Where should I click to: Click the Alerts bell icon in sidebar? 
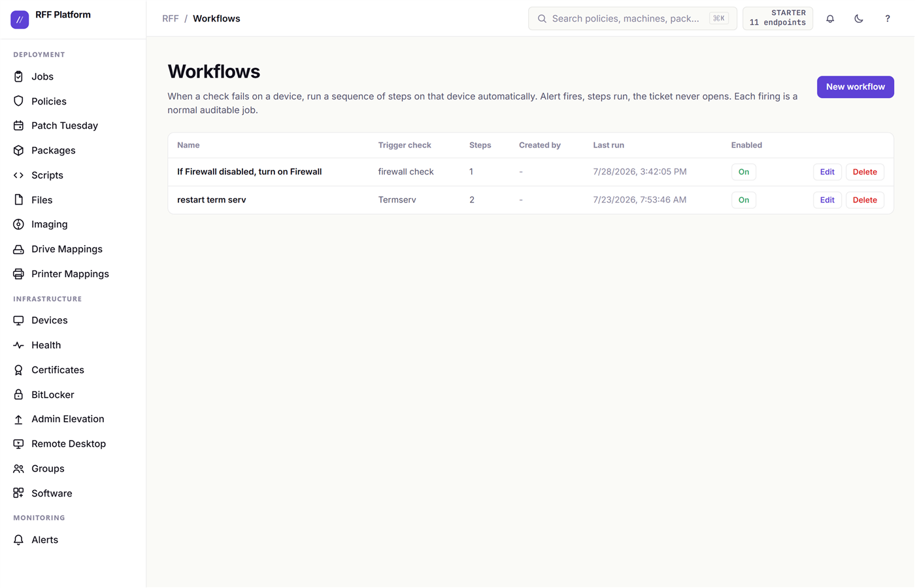pyautogui.click(x=18, y=540)
